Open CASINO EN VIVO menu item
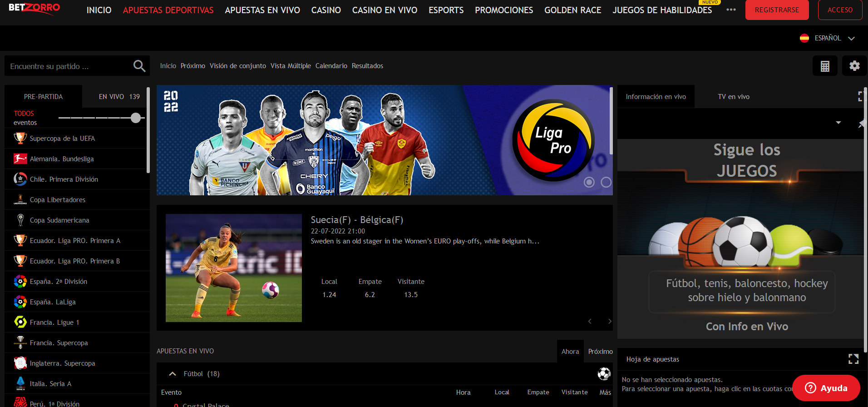This screenshot has width=868, height=407. (385, 10)
